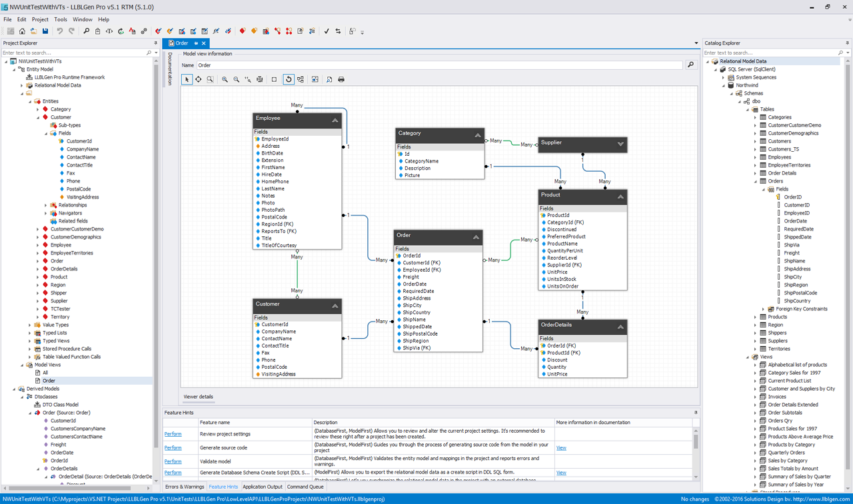853x504 pixels.
Task: Click the auto-layout icon in the diagram toolbar
Action: (x=301, y=79)
